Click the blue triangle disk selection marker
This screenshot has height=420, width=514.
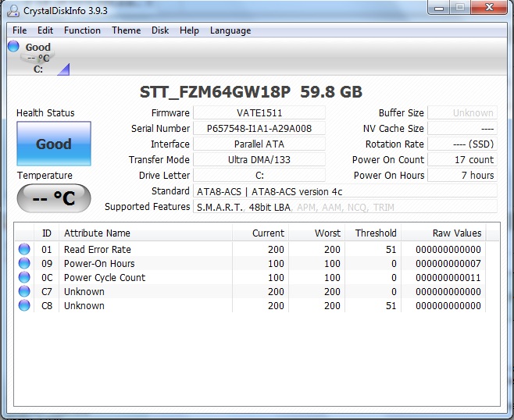coord(64,69)
